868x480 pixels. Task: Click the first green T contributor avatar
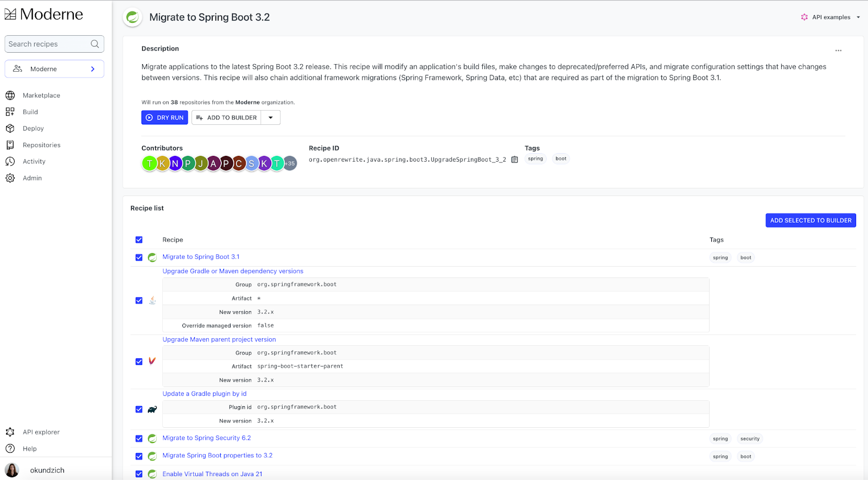pos(149,163)
